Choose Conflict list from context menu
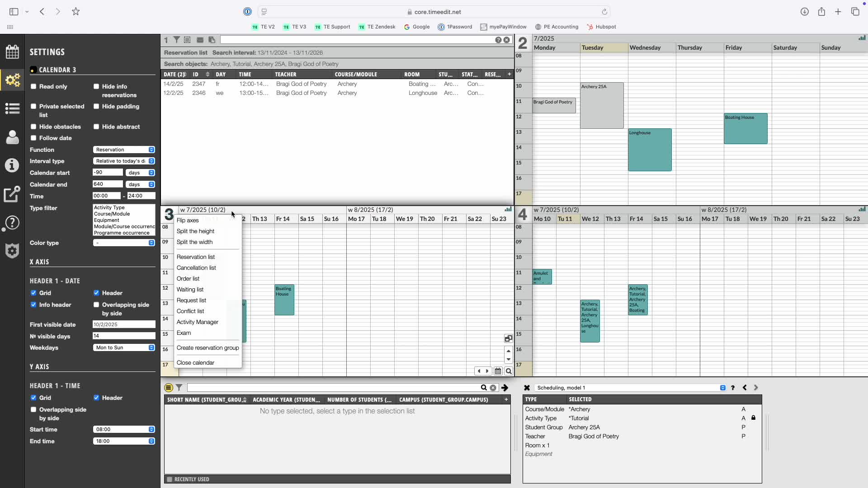 pos(190,311)
